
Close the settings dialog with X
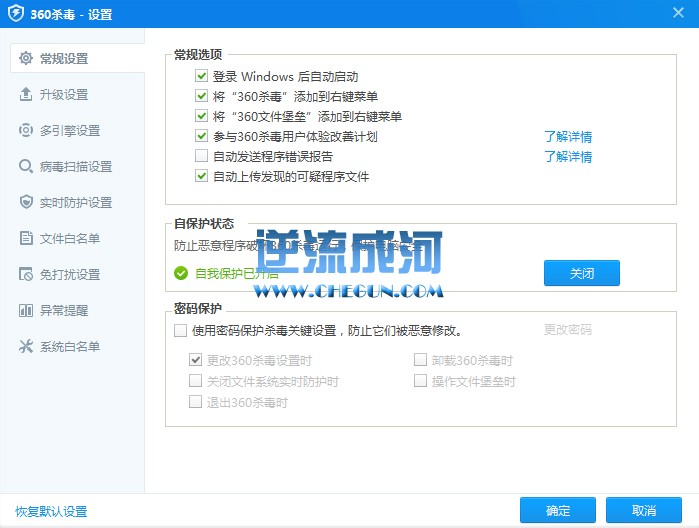pyautogui.click(x=678, y=12)
